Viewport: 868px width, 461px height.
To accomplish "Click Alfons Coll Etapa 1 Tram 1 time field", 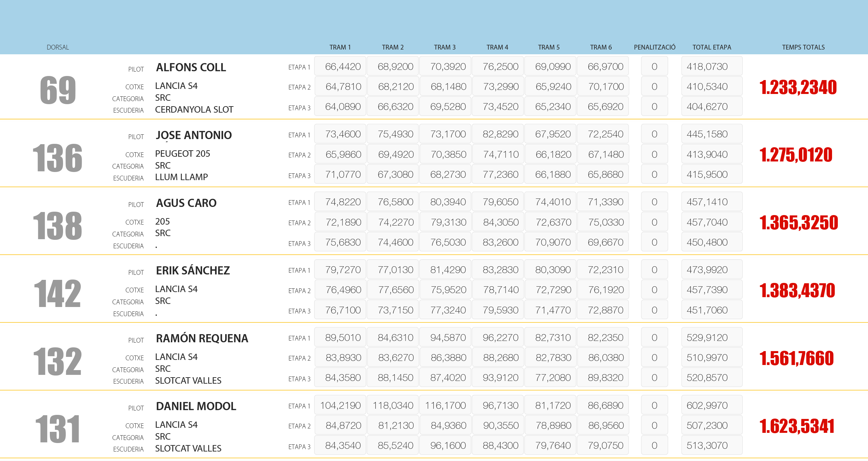I will [x=340, y=66].
